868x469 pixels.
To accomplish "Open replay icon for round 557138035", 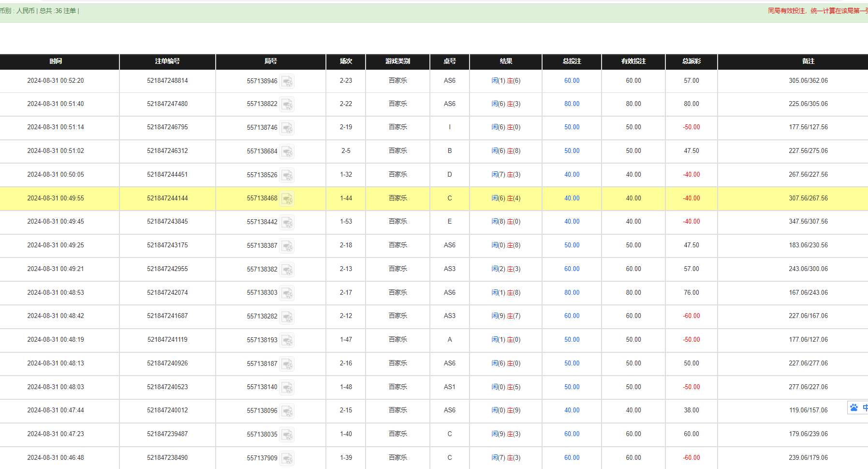I will [287, 435].
